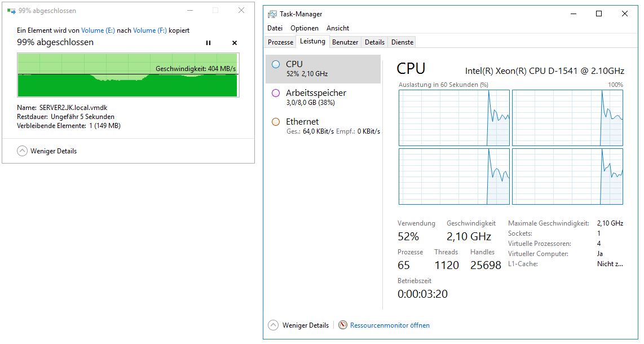Click the Task-Manager title bar icon
The height and width of the screenshot is (344, 644).
(272, 14)
